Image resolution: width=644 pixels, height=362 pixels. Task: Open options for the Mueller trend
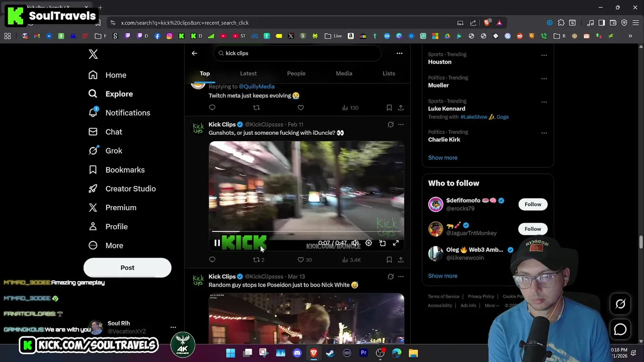pos(544,79)
